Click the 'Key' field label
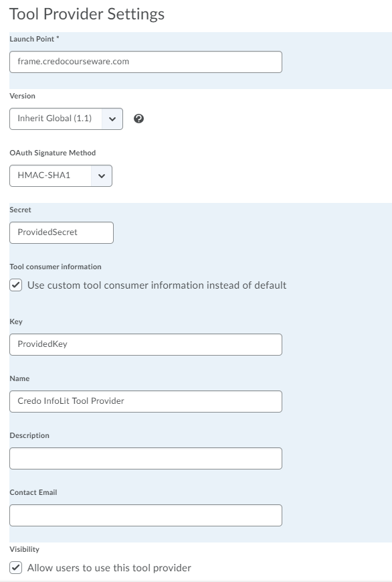 tap(16, 321)
